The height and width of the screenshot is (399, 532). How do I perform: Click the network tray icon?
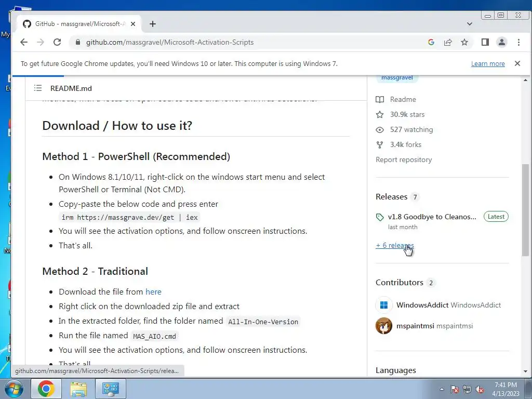tap(467, 389)
